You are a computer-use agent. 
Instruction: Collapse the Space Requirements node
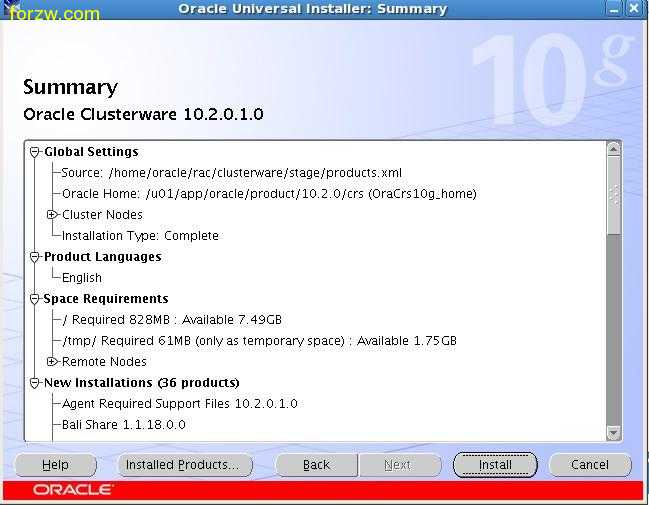[36, 299]
